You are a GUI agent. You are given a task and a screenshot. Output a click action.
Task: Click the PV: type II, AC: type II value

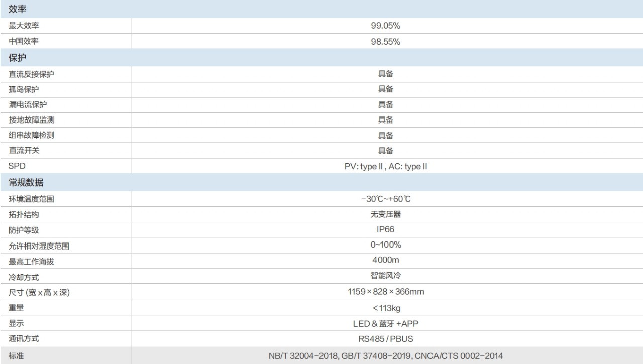point(385,166)
